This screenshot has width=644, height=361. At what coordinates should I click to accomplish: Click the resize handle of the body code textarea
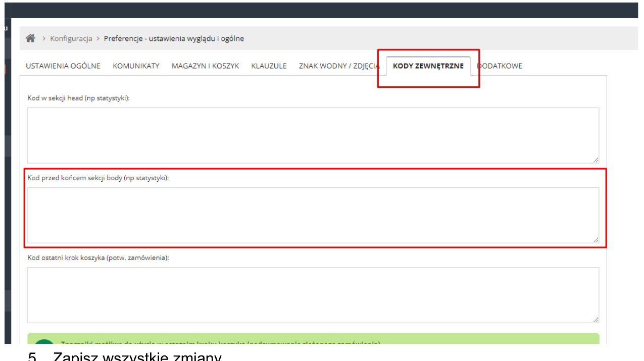click(x=596, y=240)
